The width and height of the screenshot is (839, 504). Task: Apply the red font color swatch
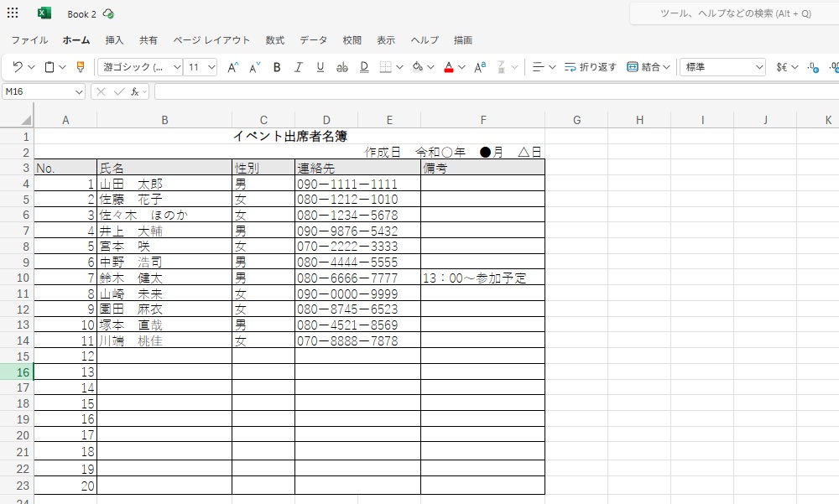tap(449, 67)
